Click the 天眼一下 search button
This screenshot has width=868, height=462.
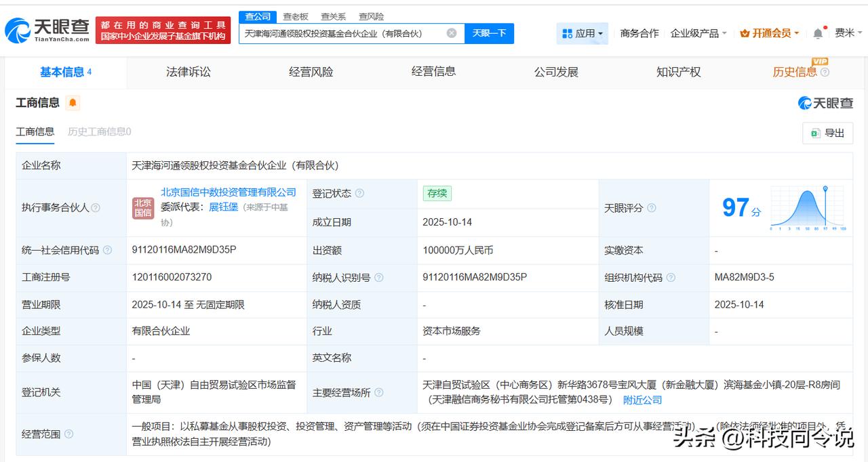[x=489, y=33]
